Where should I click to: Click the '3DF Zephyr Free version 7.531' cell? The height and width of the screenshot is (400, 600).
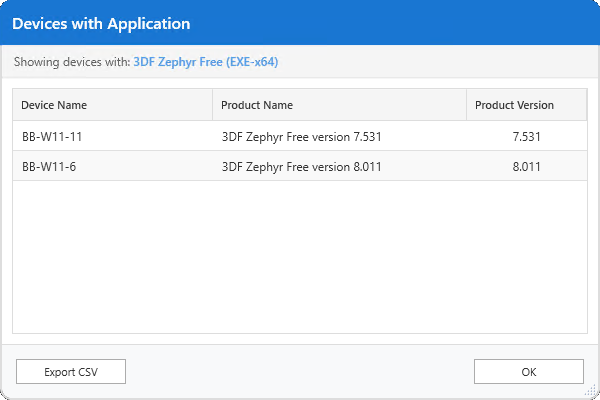(339, 136)
